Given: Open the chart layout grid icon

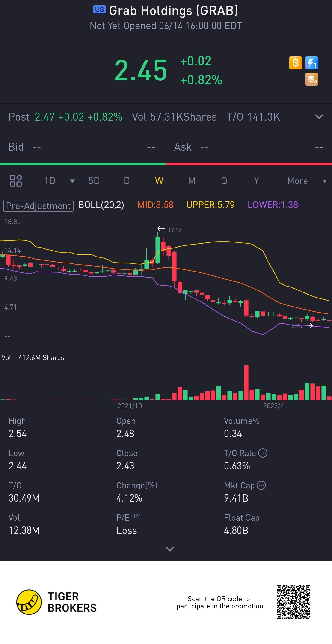Looking at the screenshot, I should (x=16, y=181).
